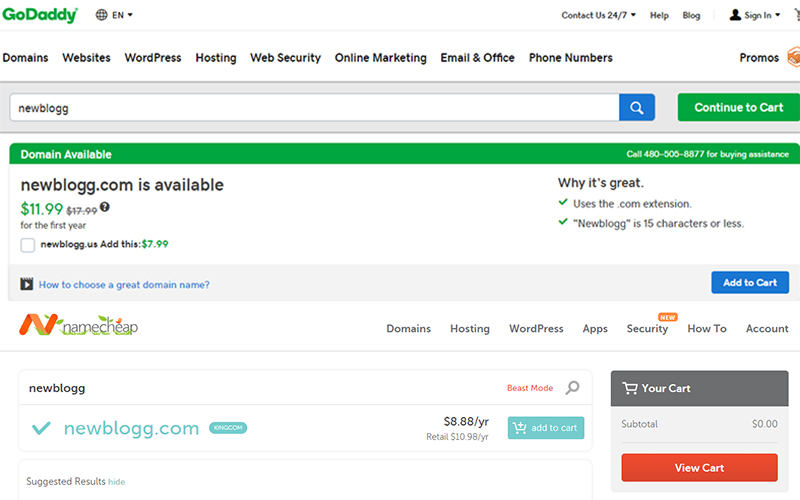Screen dimensions: 800x500
Task: Click the blue Add to Cart button
Action: pyautogui.click(x=750, y=283)
